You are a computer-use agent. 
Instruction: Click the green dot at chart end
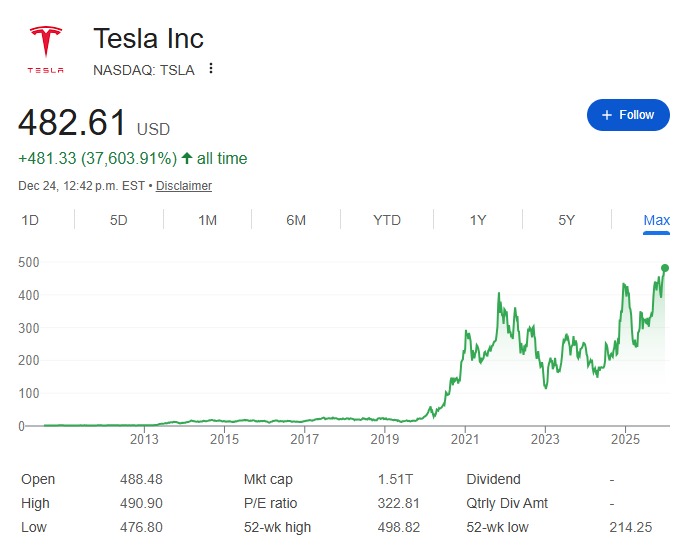[x=665, y=267]
